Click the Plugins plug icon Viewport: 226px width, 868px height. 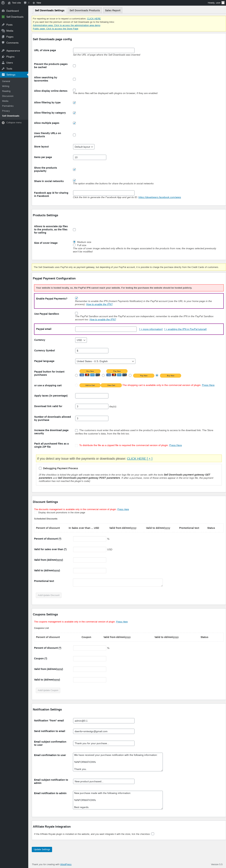[3, 57]
